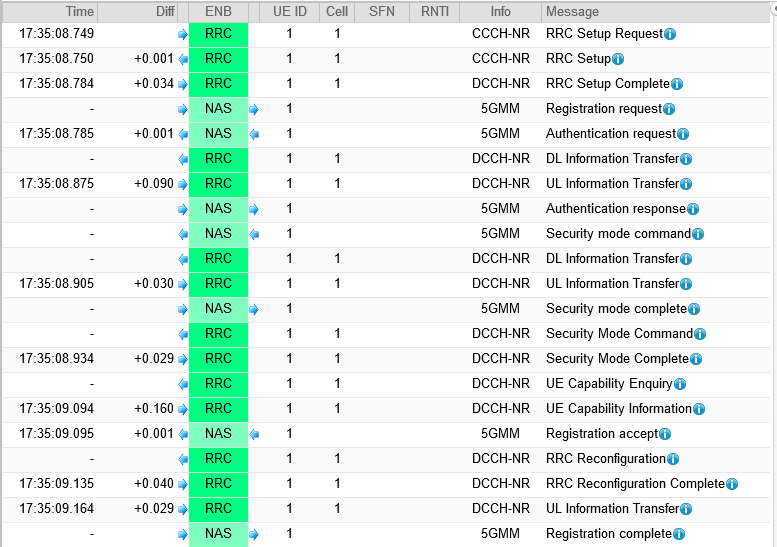
Task: Click the +0.090 diff value
Action: click(x=154, y=184)
